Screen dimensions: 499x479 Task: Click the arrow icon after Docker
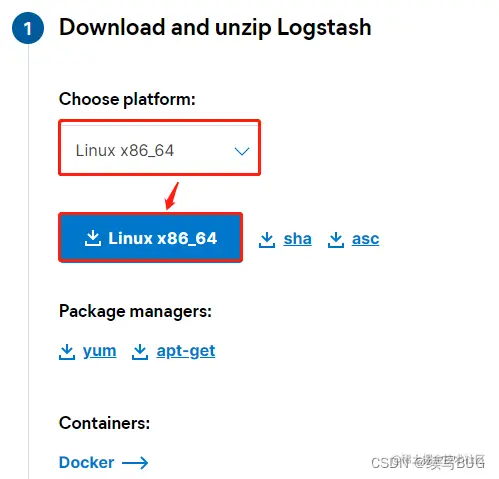[x=135, y=463]
